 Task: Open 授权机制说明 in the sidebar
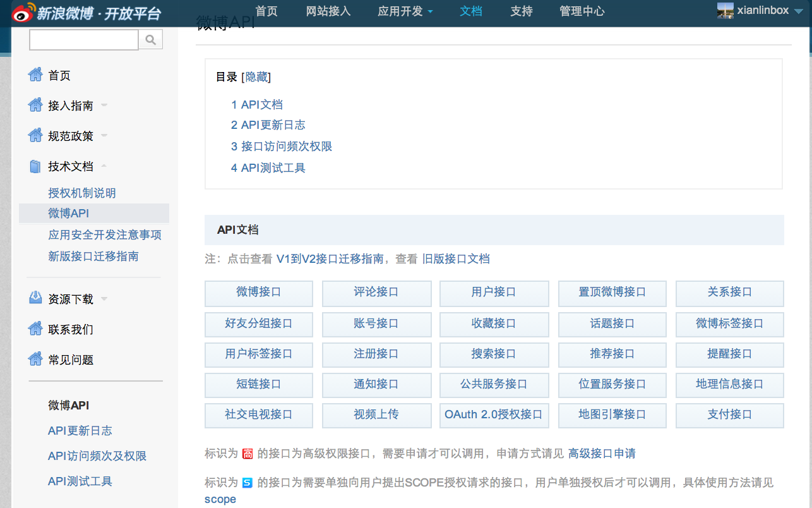click(82, 193)
